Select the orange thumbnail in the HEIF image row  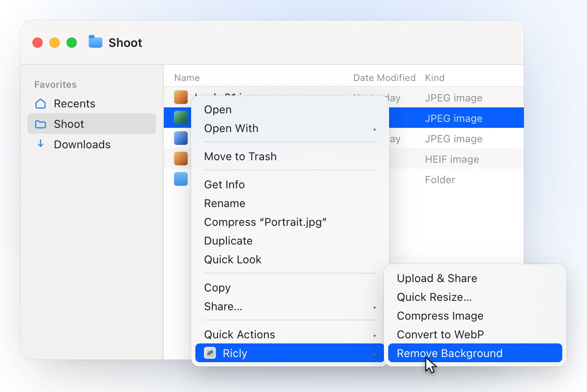point(181,159)
